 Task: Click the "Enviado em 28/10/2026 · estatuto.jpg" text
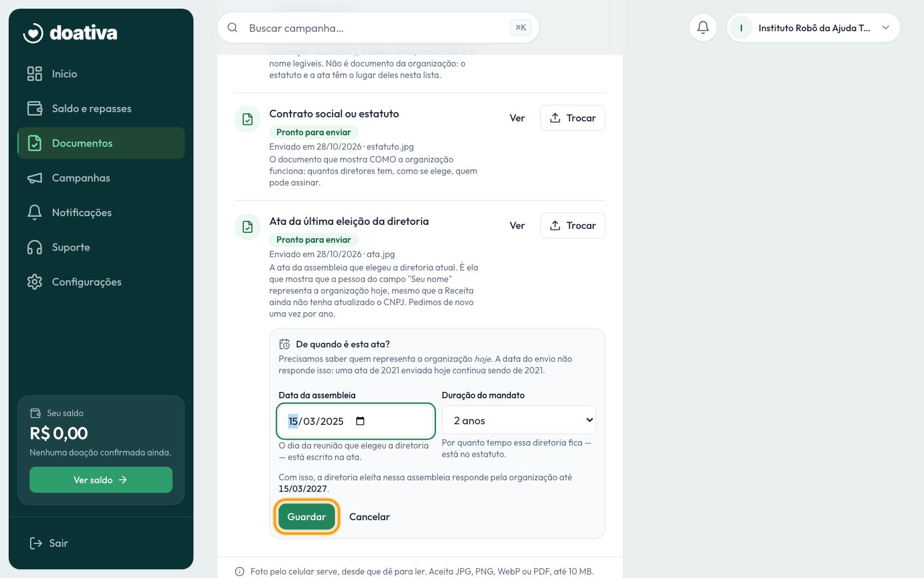(x=341, y=147)
